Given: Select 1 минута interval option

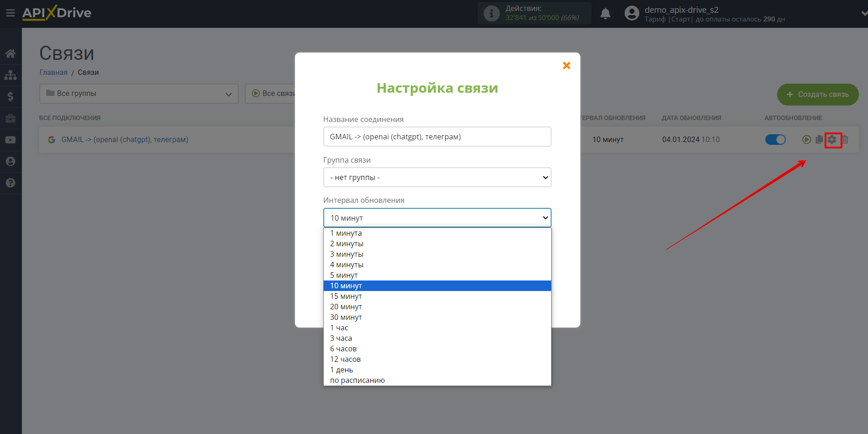Looking at the screenshot, I should point(437,233).
